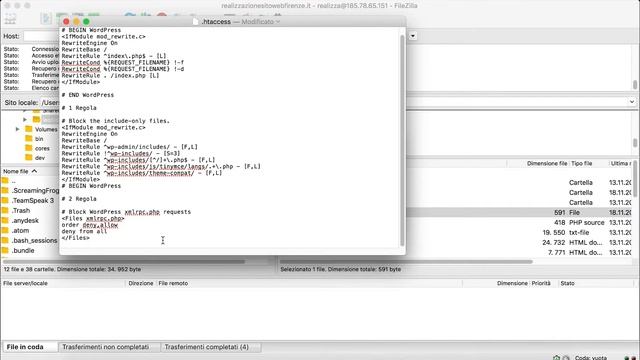Viewport: 640px width, 360px height.
Task: Click the Host input field
Action: pyautogui.click(x=41, y=36)
